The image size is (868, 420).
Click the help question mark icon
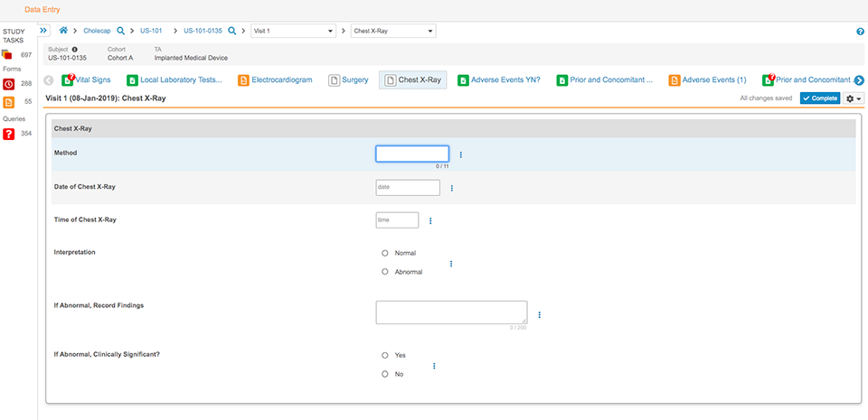coord(860,32)
